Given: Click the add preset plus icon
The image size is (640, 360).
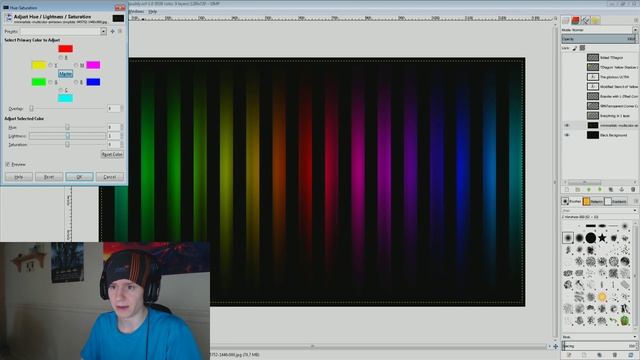Looking at the screenshot, I should [x=113, y=31].
